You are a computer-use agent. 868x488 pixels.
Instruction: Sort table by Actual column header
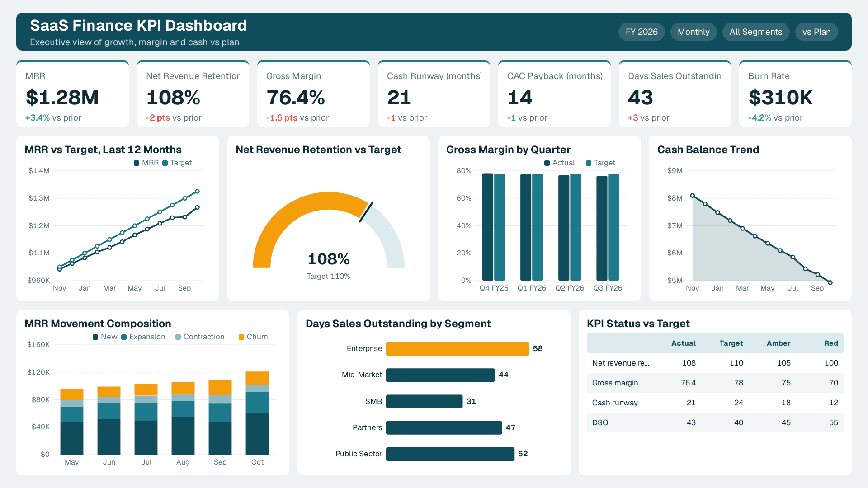point(684,343)
